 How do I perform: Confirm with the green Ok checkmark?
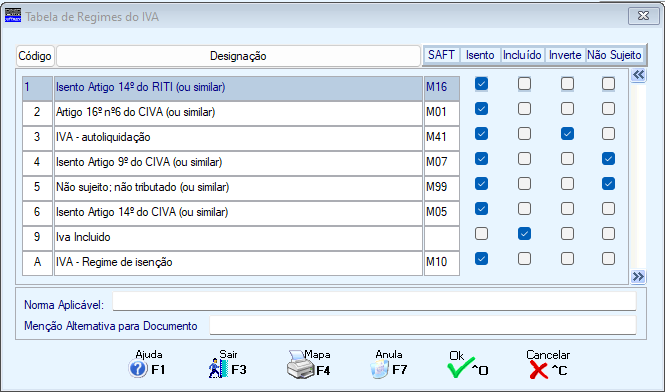coord(461,367)
